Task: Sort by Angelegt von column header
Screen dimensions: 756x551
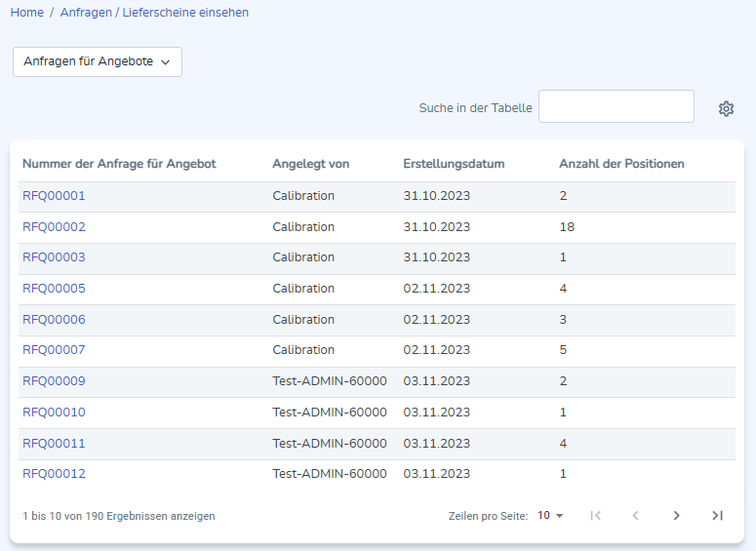Action: [310, 164]
